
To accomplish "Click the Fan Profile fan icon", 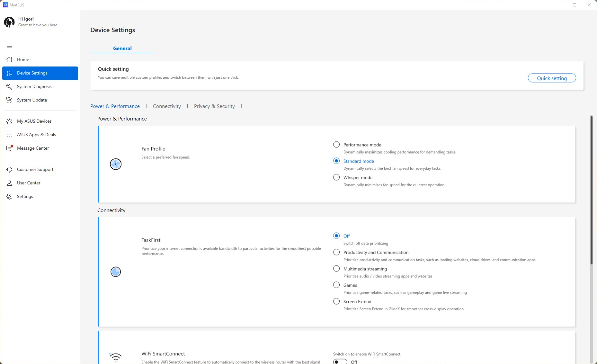I will (116, 164).
